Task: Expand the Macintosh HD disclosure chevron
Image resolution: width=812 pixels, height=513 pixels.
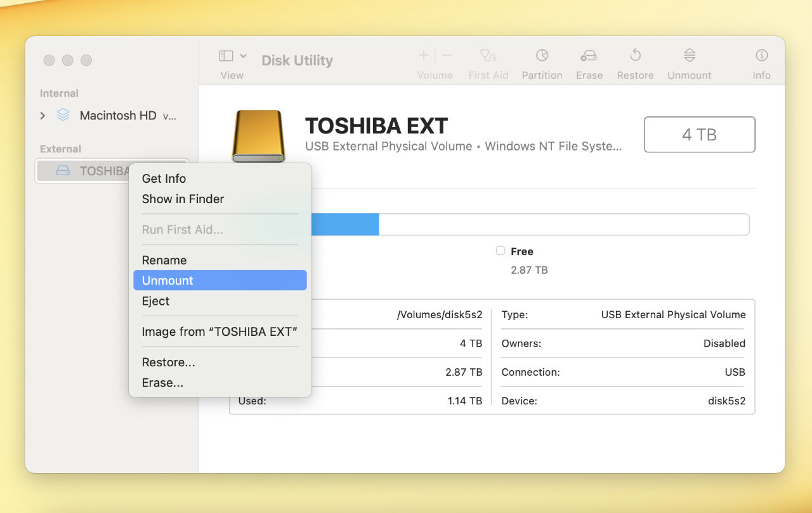Action: click(43, 116)
